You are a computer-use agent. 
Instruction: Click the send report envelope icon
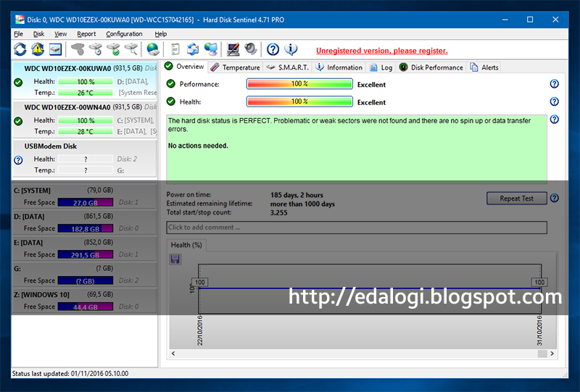(x=193, y=49)
